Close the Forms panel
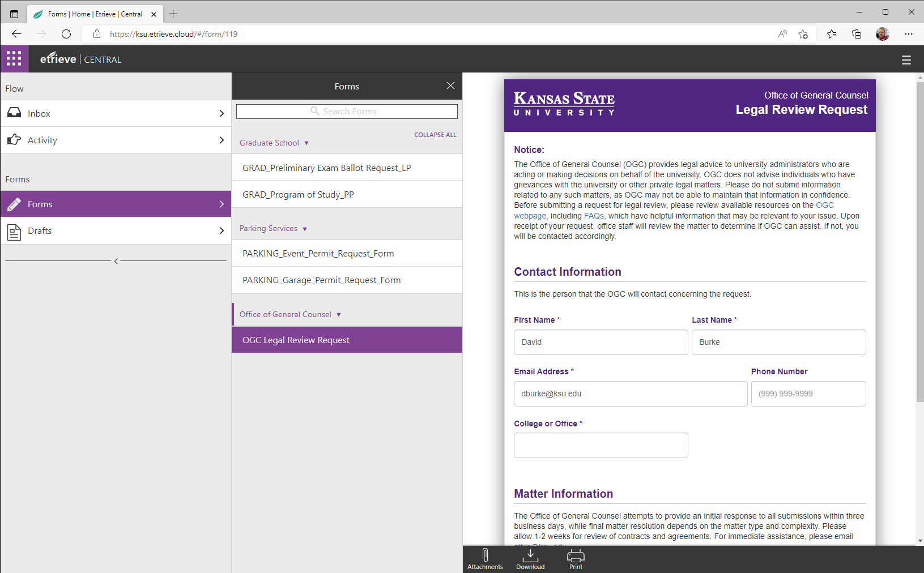The height and width of the screenshot is (573, 924). coord(450,85)
